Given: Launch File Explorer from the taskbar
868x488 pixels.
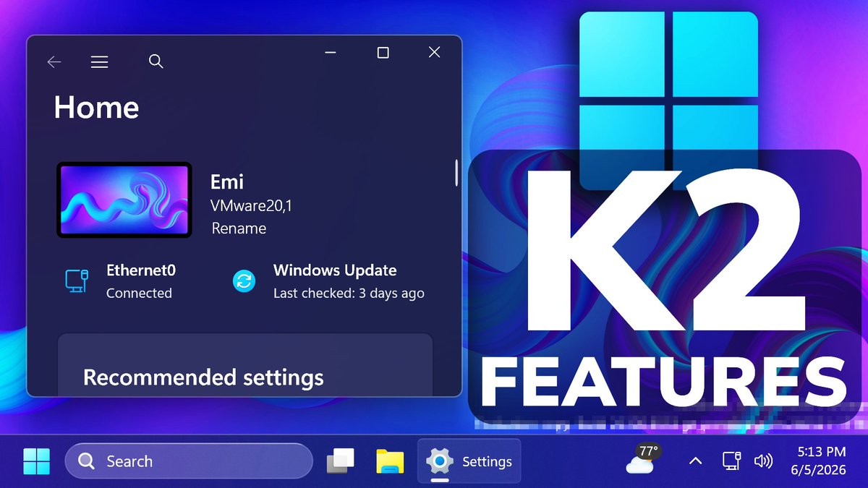Looking at the screenshot, I should (x=390, y=461).
